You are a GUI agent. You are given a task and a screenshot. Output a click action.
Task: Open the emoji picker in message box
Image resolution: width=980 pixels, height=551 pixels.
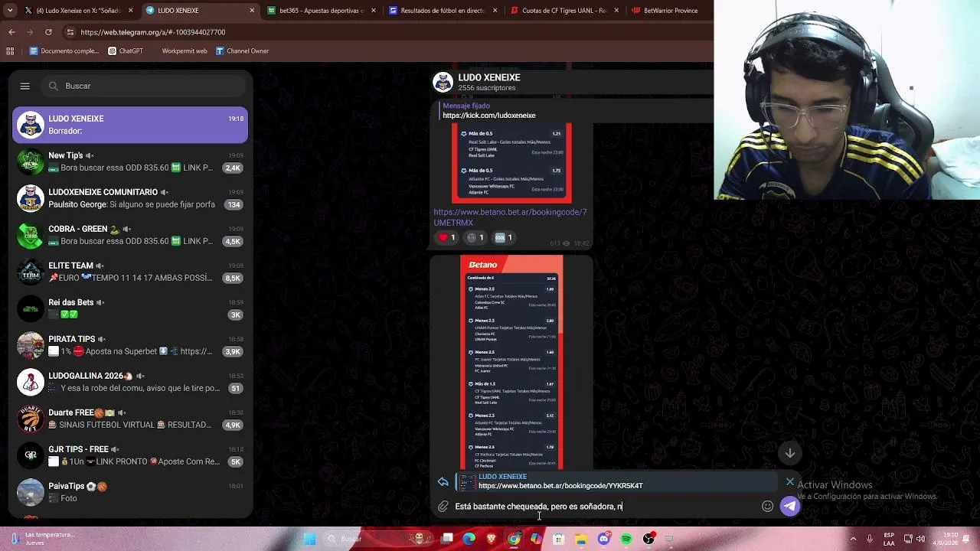point(767,506)
